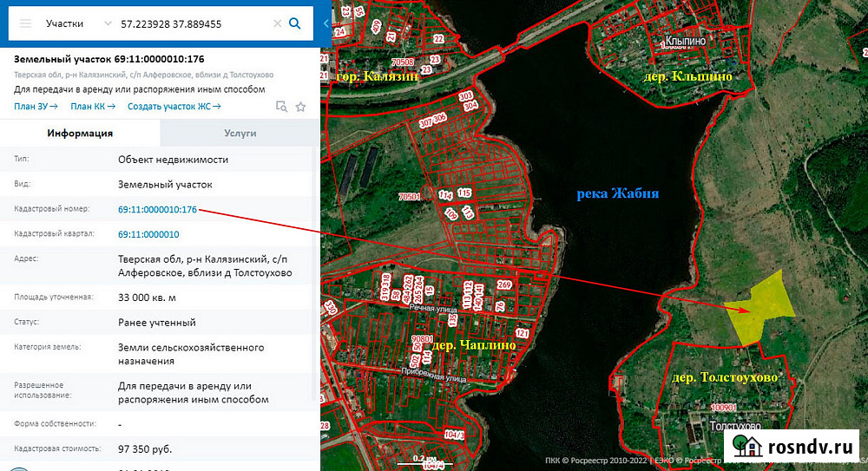Open the План КК link
The width and height of the screenshot is (868, 471).
[93, 107]
